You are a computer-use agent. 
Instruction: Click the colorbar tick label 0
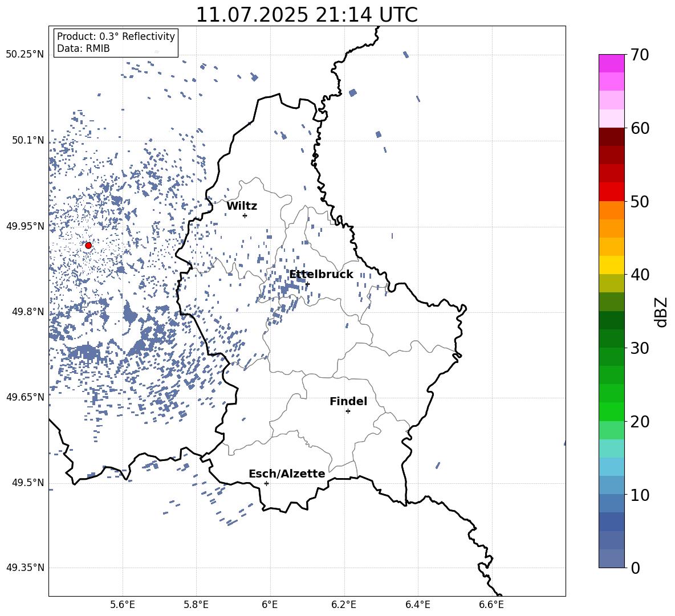pyautogui.click(x=636, y=568)
